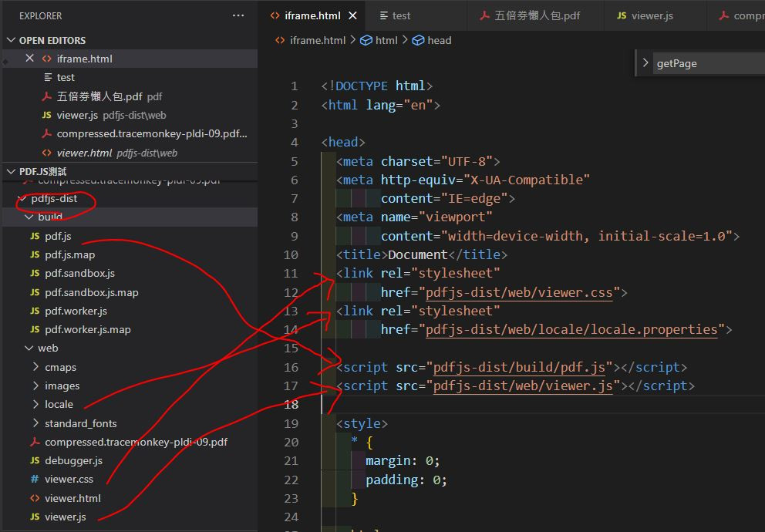Switch to the 五倍券懶人包.pdf tab
The width and height of the screenshot is (765, 532).
[x=530, y=15]
